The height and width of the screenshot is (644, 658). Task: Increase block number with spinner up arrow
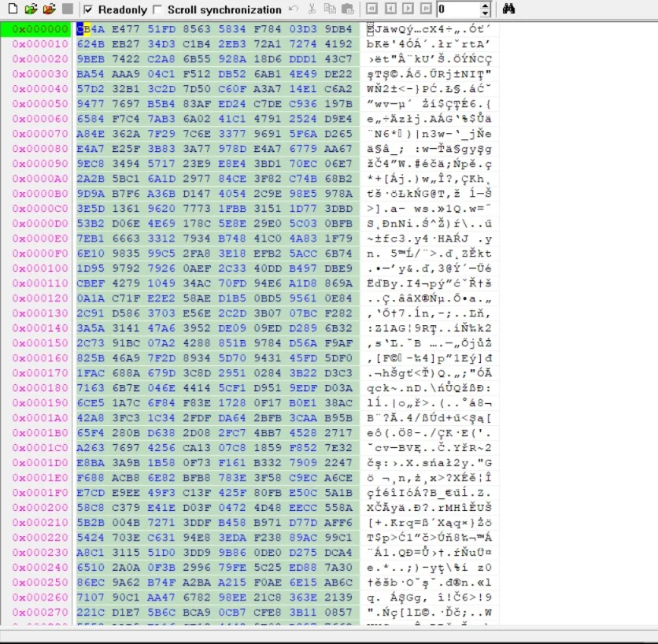pyautogui.click(x=484, y=6)
